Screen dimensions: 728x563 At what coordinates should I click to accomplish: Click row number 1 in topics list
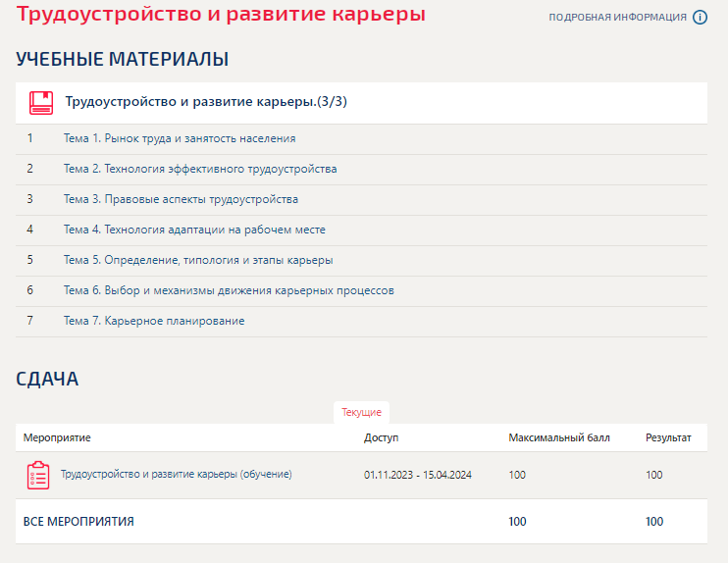coord(30,138)
